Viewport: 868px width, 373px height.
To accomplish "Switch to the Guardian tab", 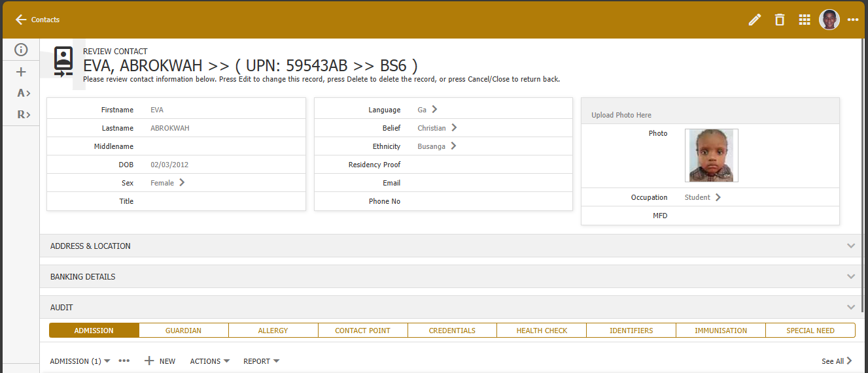I will [x=183, y=331].
